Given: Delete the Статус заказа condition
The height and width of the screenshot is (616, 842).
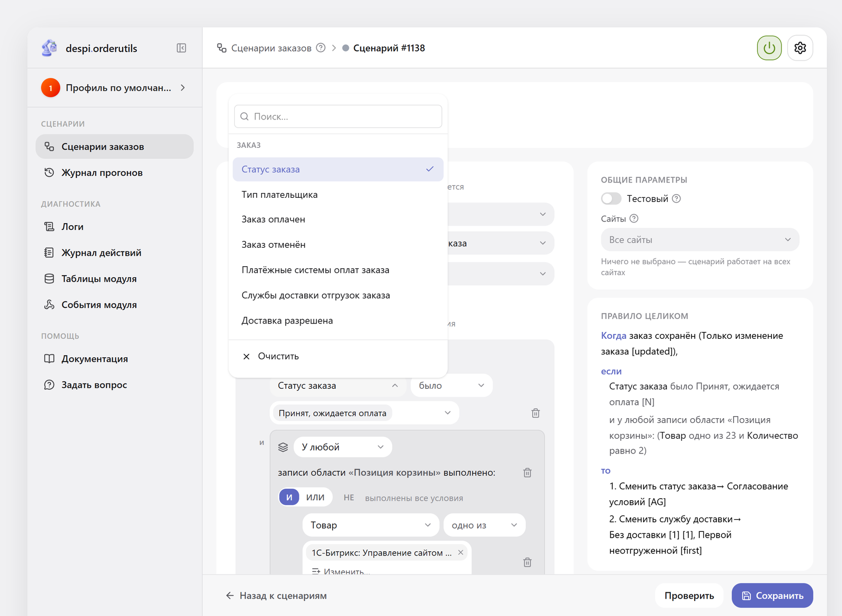Looking at the screenshot, I should point(535,413).
